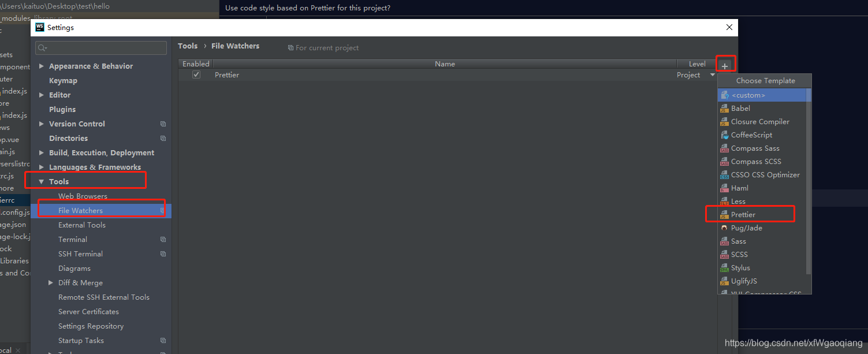The height and width of the screenshot is (354, 868).
Task: Choose the Stylus template
Action: click(762, 267)
